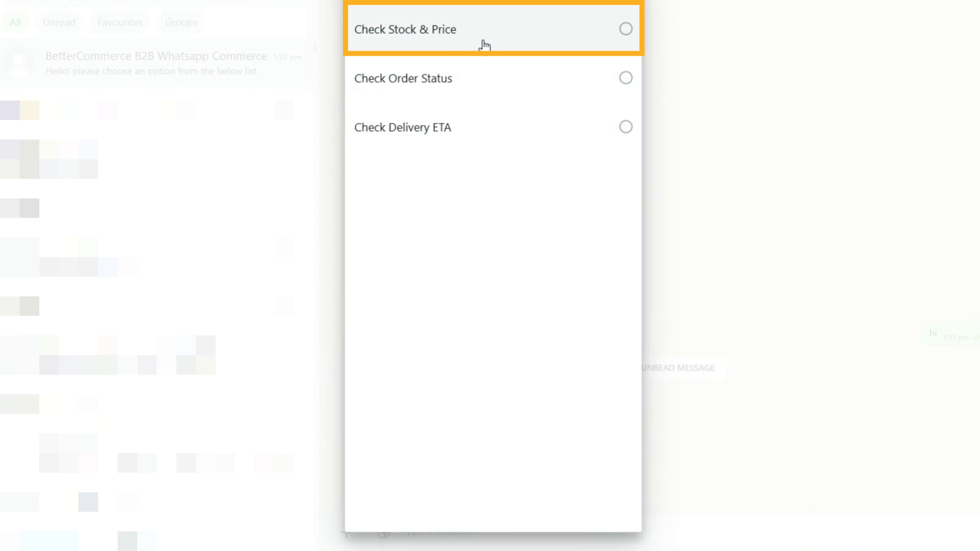Pick the 'Check Delivery ETA' option label

pos(402,128)
